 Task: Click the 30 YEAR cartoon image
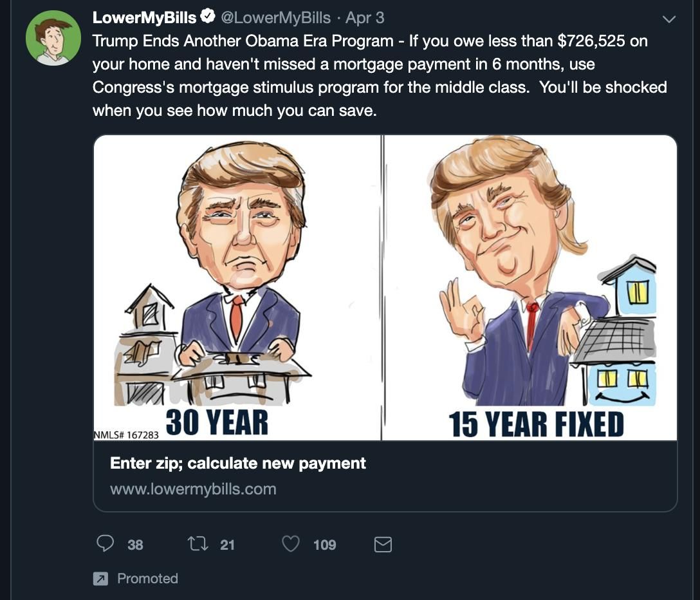[x=237, y=287]
